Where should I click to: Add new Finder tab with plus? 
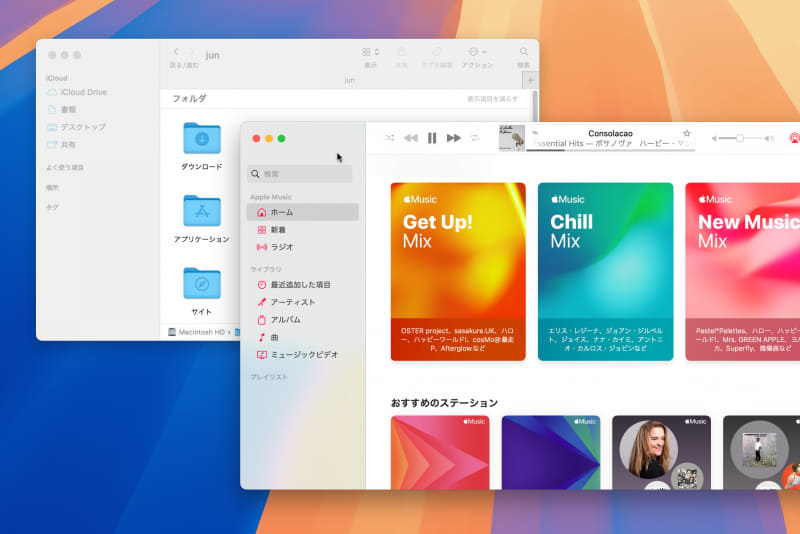pyautogui.click(x=530, y=80)
